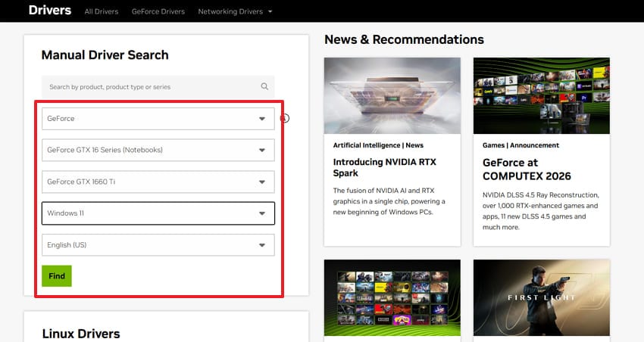Focus the product search input field

coord(158,86)
